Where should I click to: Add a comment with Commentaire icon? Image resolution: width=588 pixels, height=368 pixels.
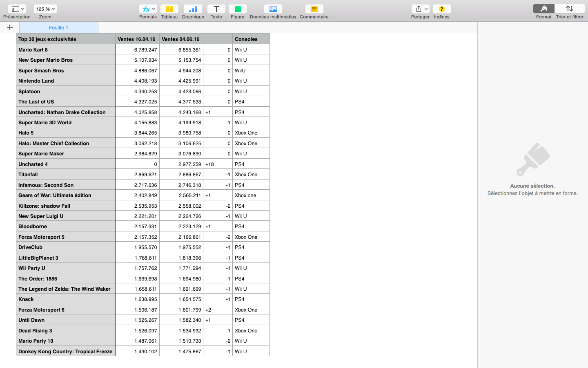pyautogui.click(x=314, y=9)
